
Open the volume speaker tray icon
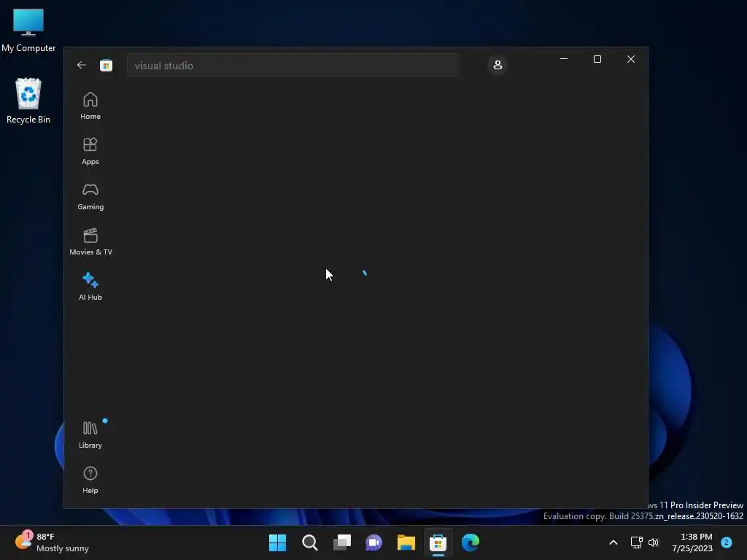(654, 542)
